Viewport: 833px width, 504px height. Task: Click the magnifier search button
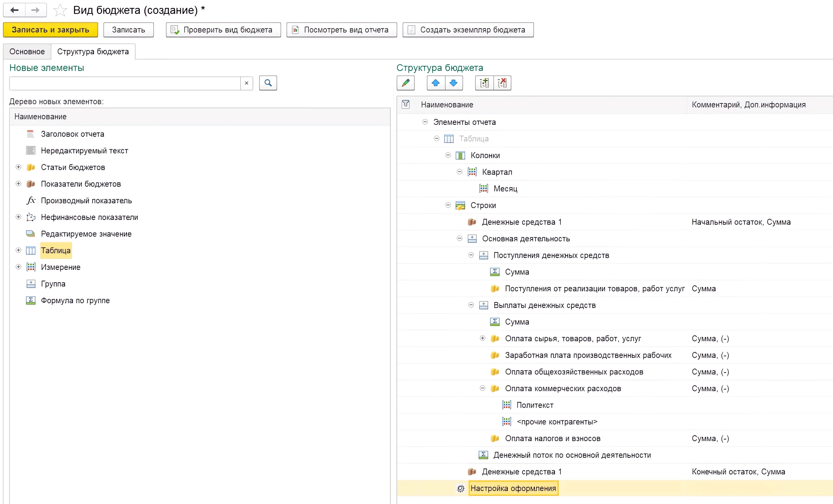268,83
